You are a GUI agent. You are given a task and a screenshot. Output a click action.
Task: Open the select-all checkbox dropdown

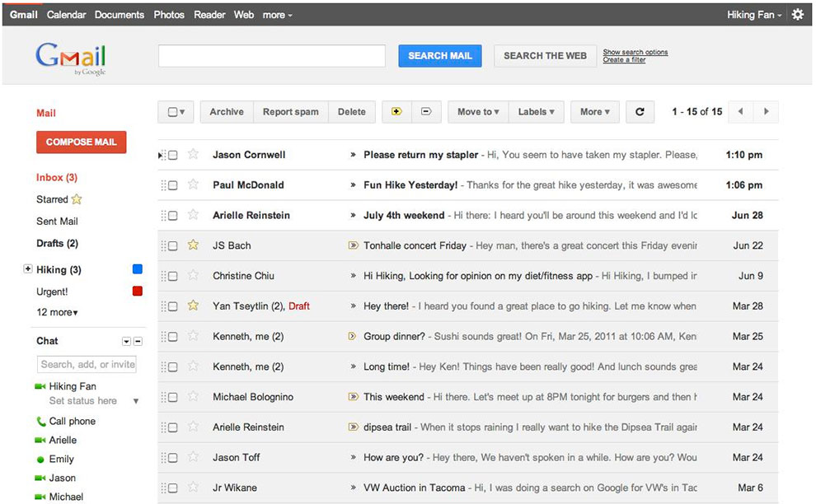176,112
